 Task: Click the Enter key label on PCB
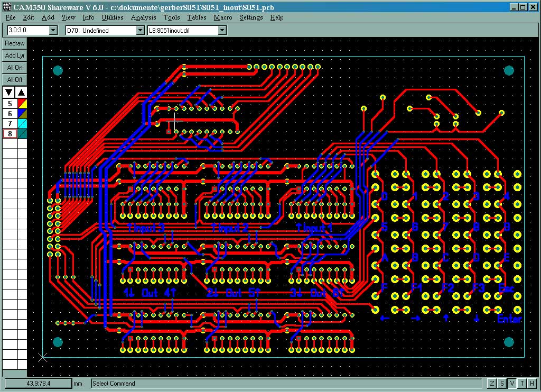pos(509,319)
